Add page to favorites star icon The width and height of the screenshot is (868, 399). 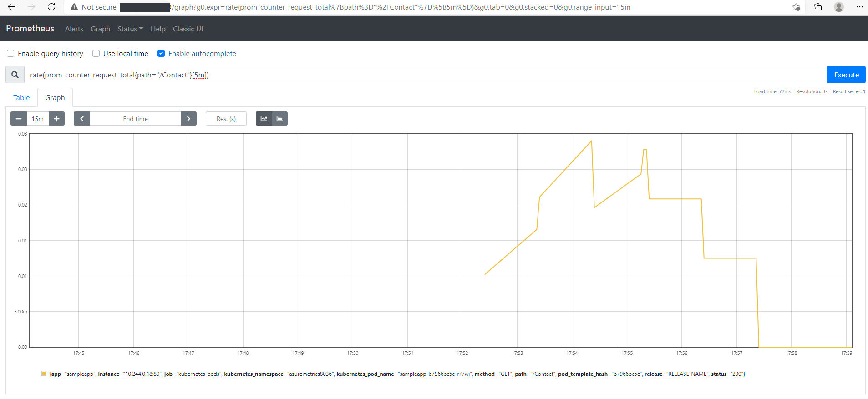click(x=796, y=7)
